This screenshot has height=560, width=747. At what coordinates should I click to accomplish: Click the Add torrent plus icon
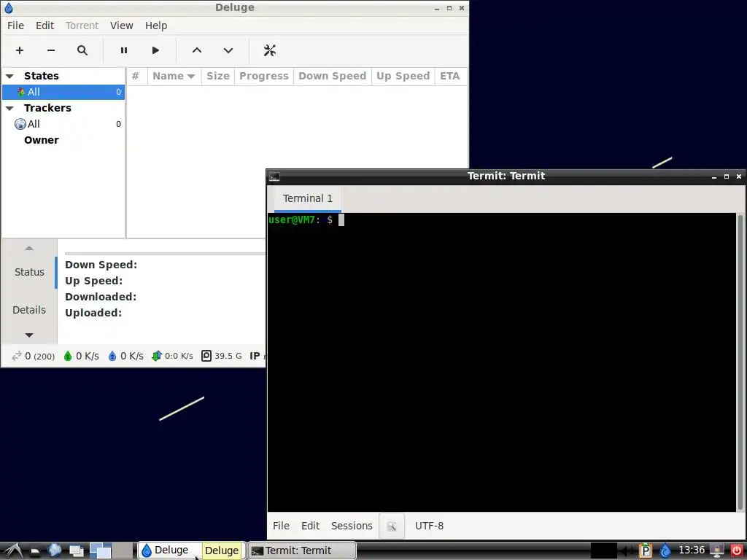pos(20,50)
